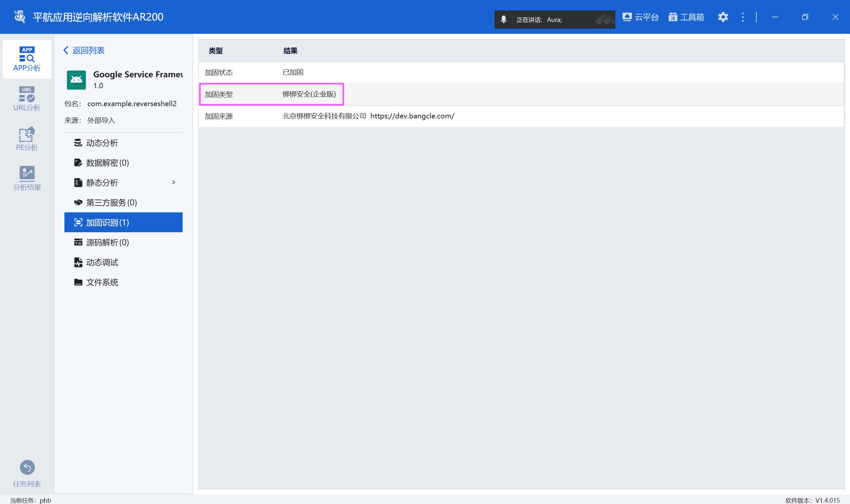The height and width of the screenshot is (504, 850).
Task: Select 源码解析(0) menu item
Action: click(124, 242)
